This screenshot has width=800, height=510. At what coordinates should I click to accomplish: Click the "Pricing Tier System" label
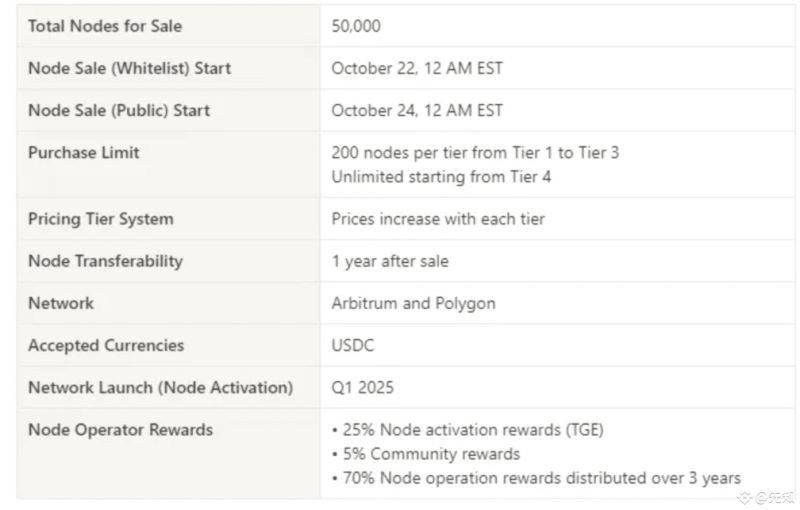coord(100,219)
